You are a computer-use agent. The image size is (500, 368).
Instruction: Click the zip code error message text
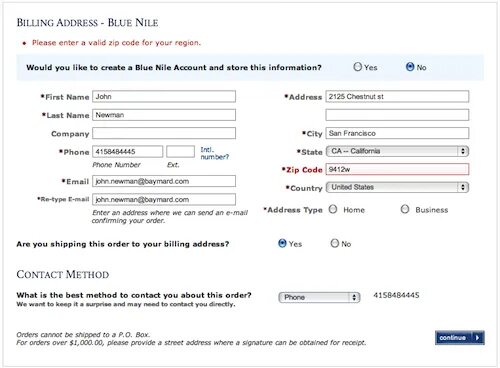116,43
